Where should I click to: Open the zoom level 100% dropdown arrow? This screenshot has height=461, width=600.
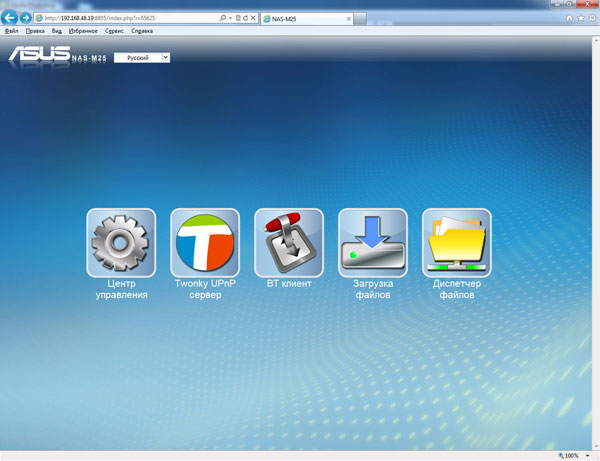[x=588, y=456]
